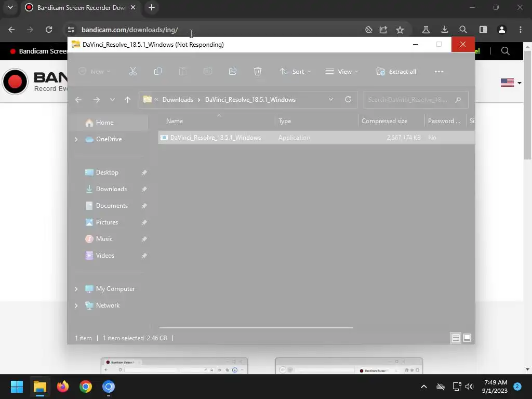Click DaVinci_Resolve_18.5.1_Windows breadcrumb segment
Screen dimensions: 532x399
click(250, 100)
